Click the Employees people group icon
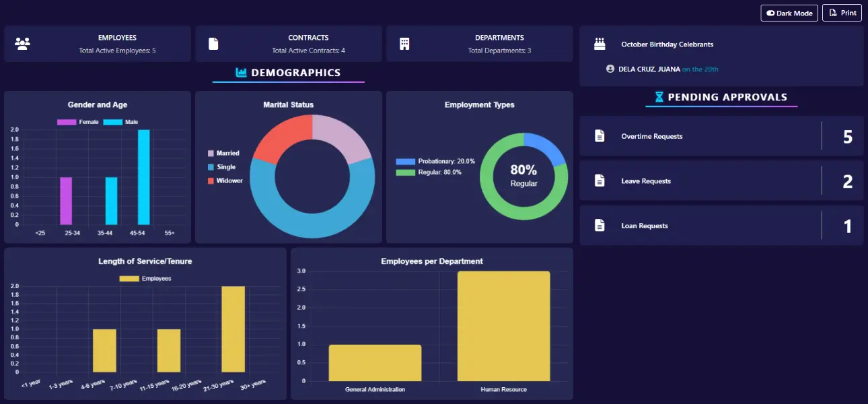 pos(23,44)
